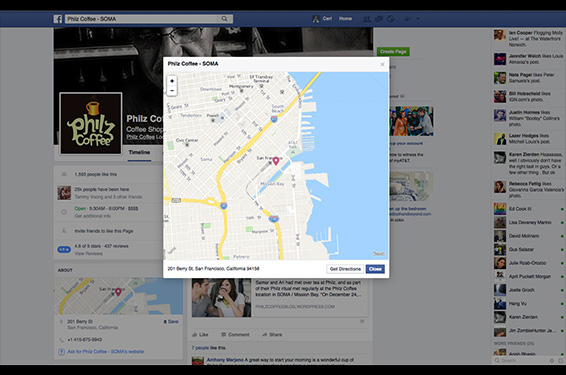Click the green Create Page button

tap(393, 52)
